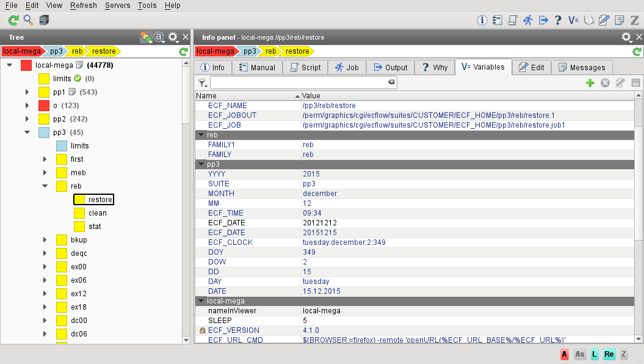This screenshot has width=644, height=364.
Task: Add a new variable with green plus
Action: 590,82
